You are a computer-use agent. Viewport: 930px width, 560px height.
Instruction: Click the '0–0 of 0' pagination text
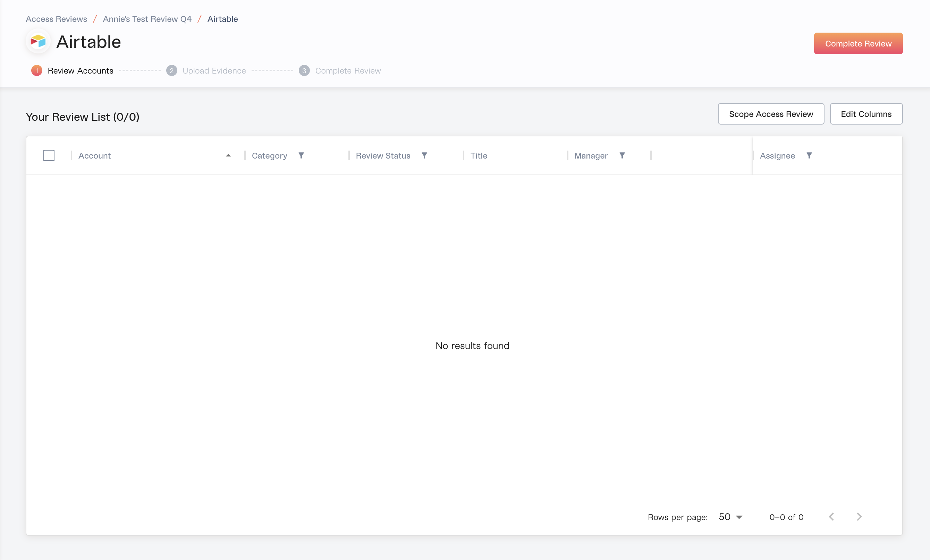click(786, 517)
